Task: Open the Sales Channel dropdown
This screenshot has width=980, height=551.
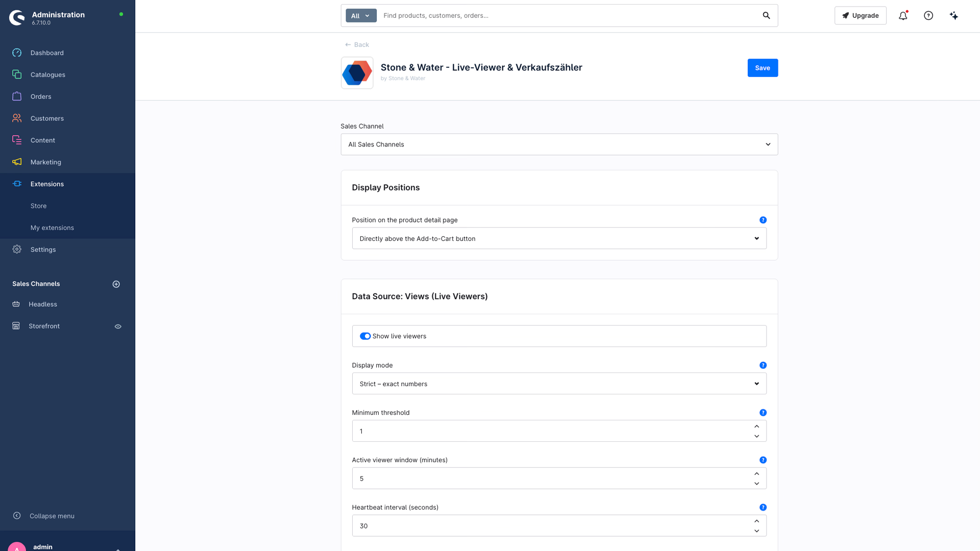Action: (x=559, y=144)
